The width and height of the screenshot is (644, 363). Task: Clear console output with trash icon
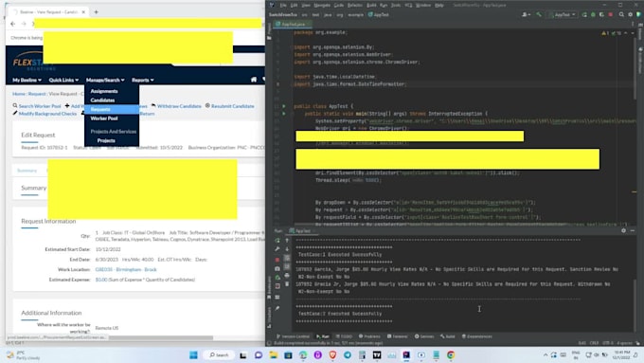coord(287,284)
